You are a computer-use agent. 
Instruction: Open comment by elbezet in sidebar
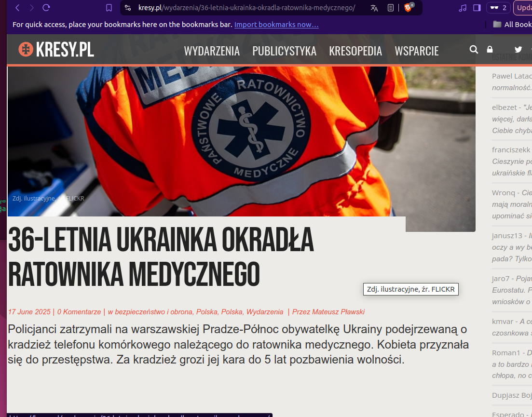pos(512,119)
